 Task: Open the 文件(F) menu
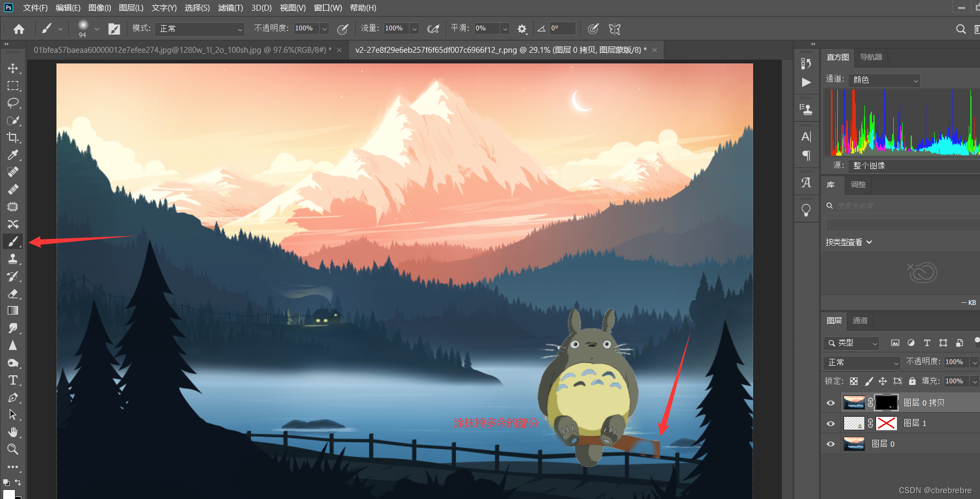click(x=35, y=8)
